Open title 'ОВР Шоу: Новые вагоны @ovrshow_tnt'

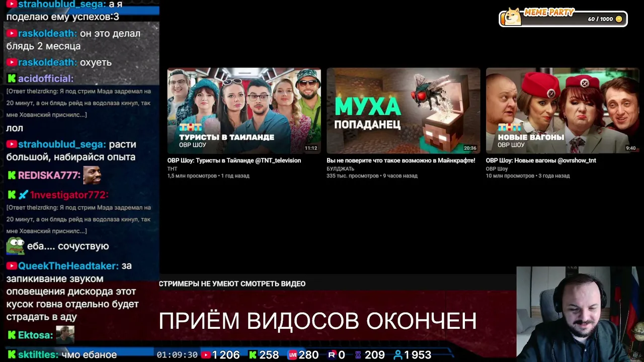point(541,160)
